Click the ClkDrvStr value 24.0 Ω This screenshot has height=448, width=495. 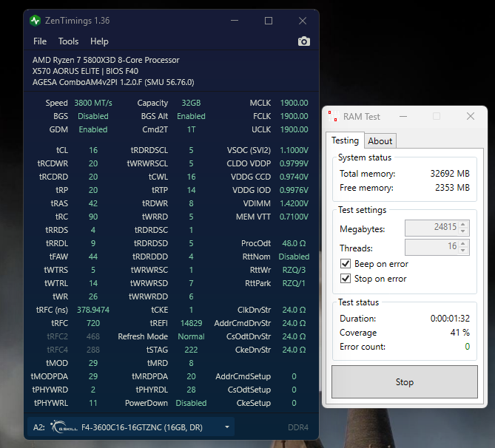point(294,310)
